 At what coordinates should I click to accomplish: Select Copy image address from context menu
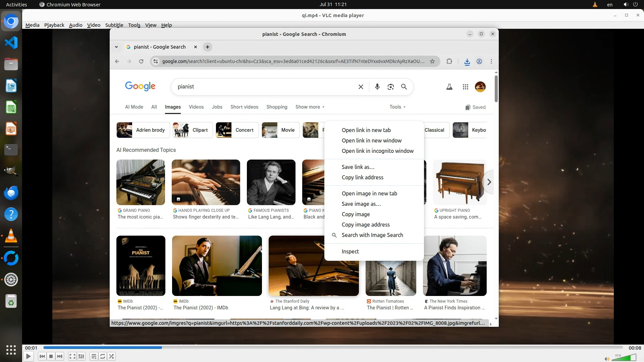[365, 225]
